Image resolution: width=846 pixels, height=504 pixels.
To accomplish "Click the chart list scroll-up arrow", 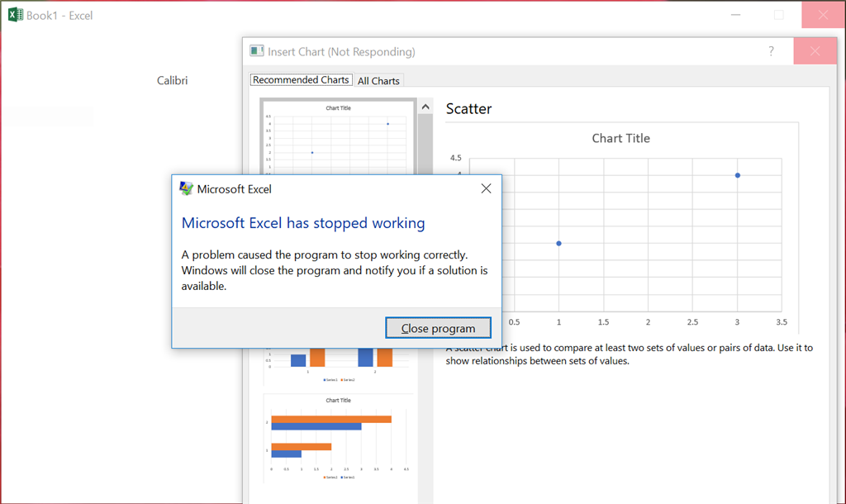I will click(x=425, y=107).
